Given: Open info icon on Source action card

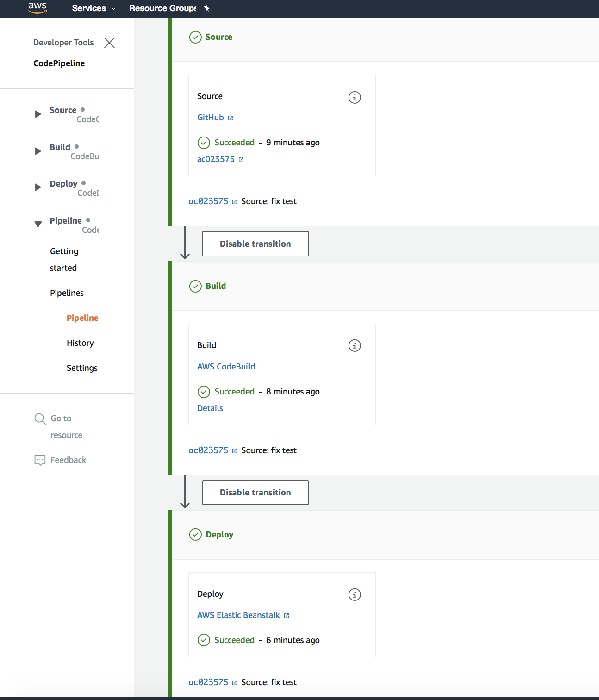Looking at the screenshot, I should point(355,97).
